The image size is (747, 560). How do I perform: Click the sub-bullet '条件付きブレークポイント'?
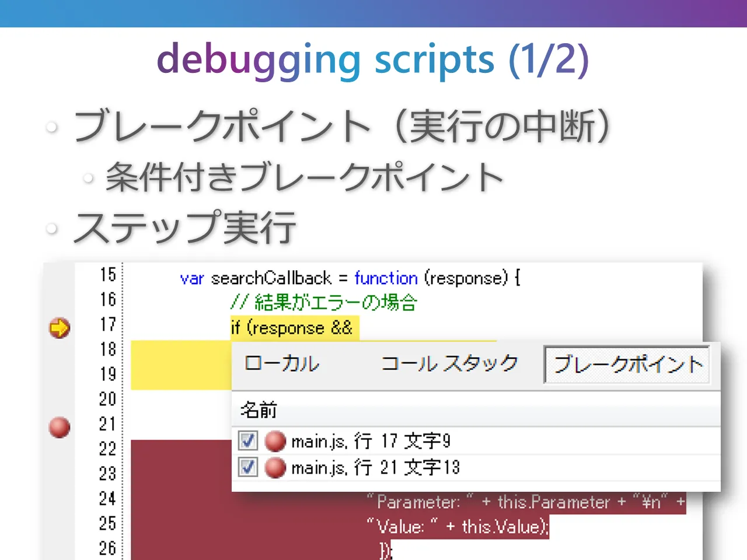coord(304,177)
